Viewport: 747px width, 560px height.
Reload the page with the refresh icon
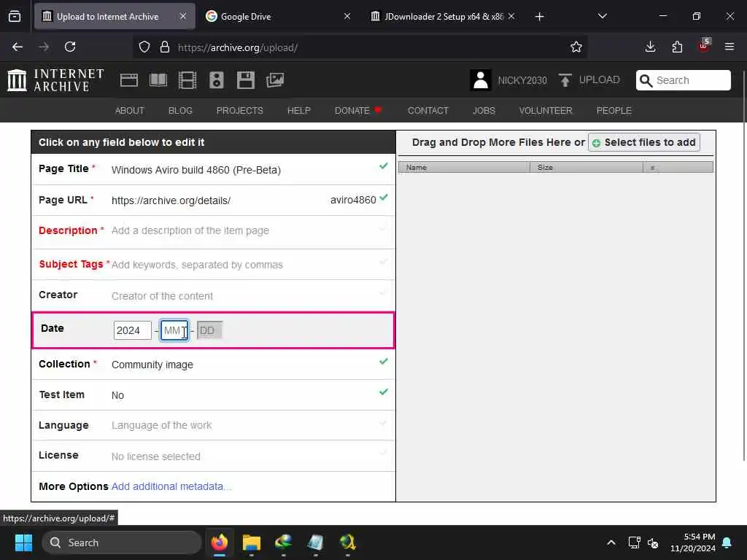pos(70,47)
